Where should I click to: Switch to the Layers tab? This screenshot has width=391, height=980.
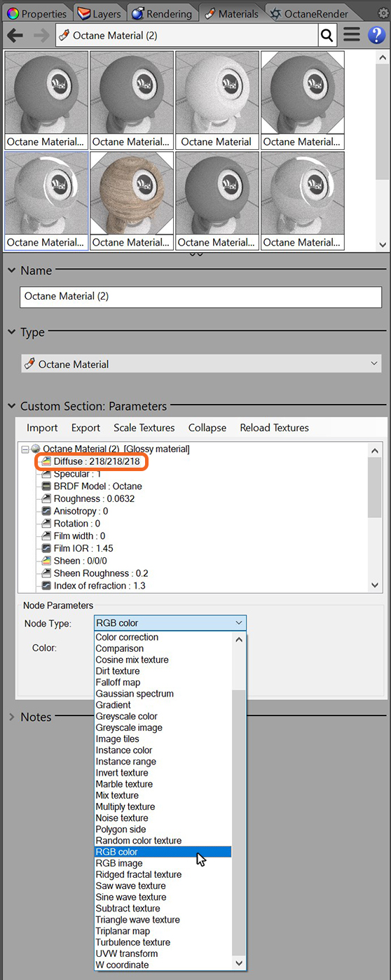coord(99,13)
